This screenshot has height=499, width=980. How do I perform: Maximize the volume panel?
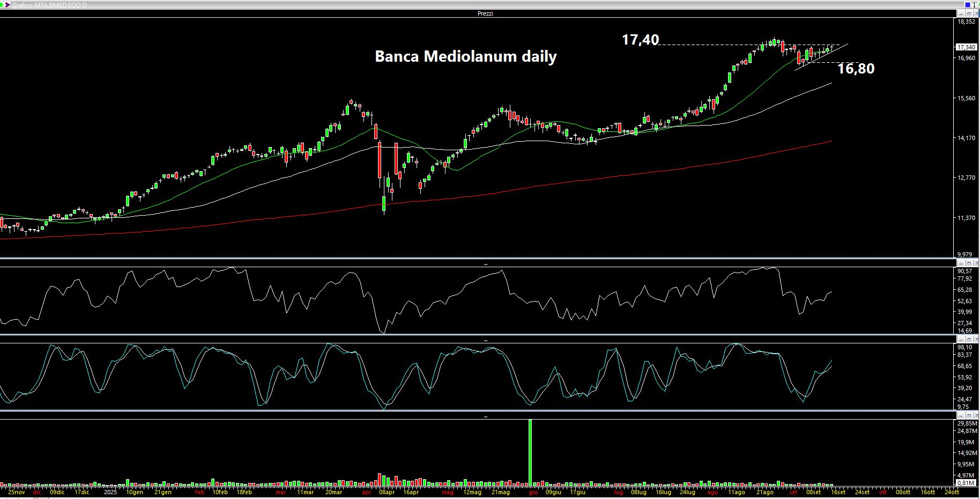tap(968, 415)
